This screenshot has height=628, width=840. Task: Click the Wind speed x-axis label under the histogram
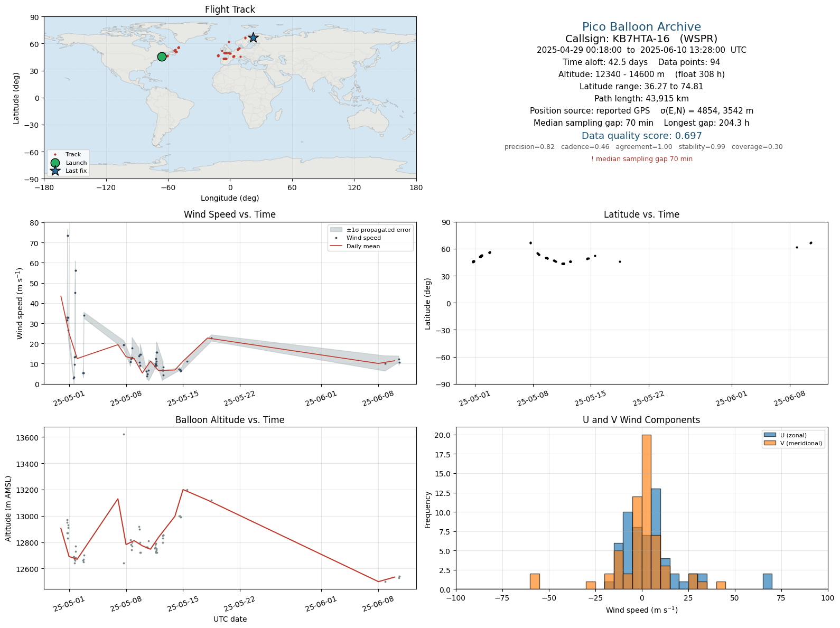(641, 610)
